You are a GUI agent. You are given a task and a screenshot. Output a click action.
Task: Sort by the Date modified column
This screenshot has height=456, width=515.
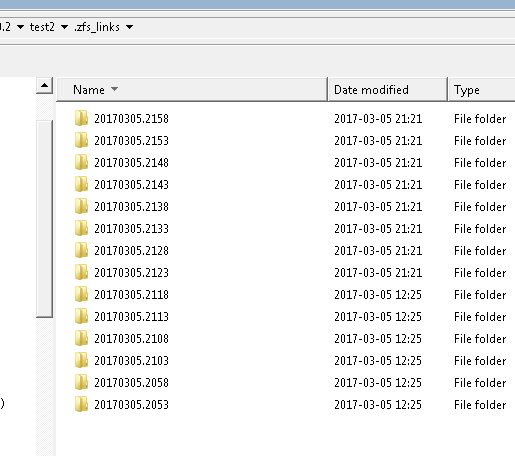[387, 89]
